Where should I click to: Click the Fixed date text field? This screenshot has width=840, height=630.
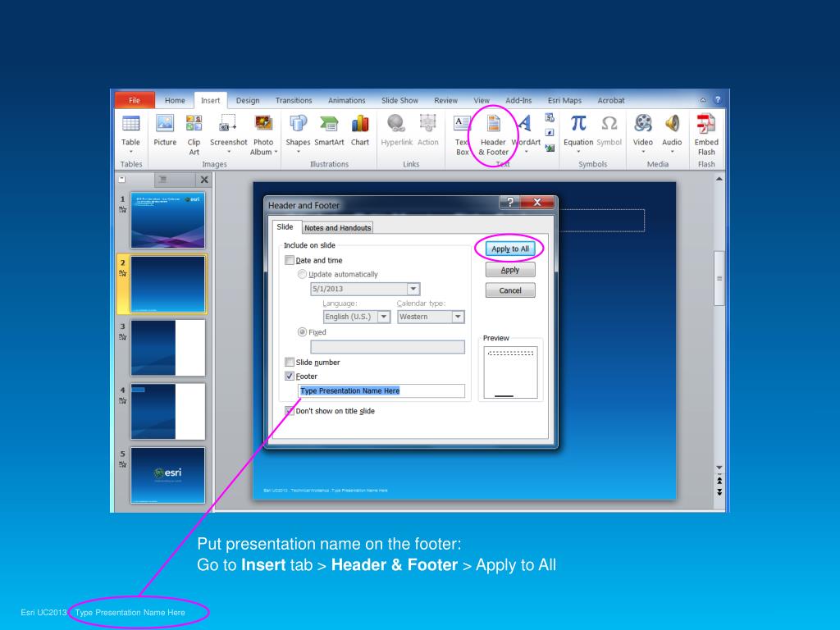point(387,347)
